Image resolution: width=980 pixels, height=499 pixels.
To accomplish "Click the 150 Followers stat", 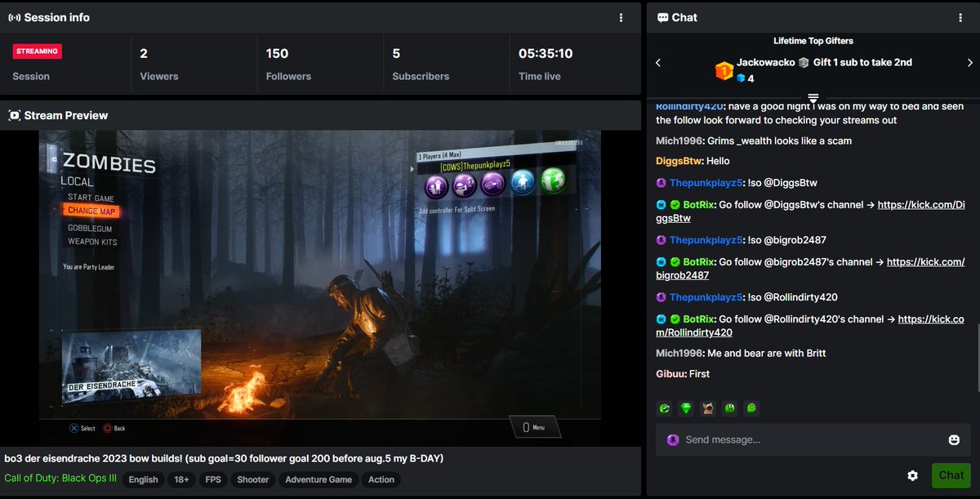I will click(288, 64).
